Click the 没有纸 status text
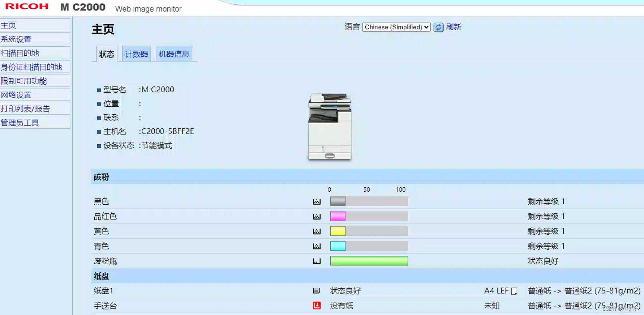 [x=342, y=306]
